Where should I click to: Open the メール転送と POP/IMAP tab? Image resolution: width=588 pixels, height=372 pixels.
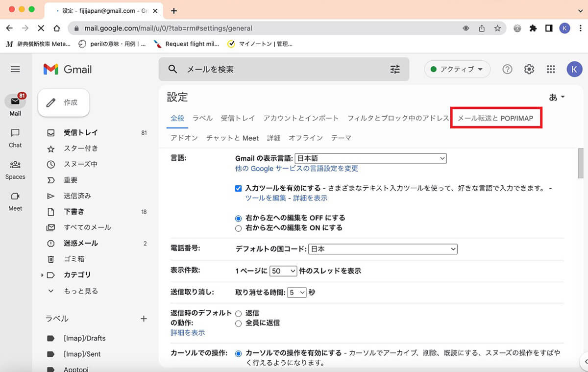pyautogui.click(x=495, y=118)
